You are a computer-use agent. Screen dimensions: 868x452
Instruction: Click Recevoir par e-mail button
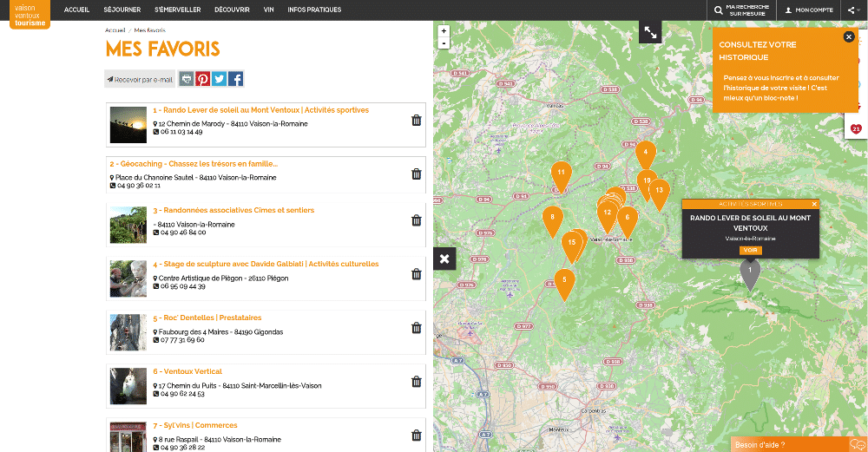coord(140,79)
